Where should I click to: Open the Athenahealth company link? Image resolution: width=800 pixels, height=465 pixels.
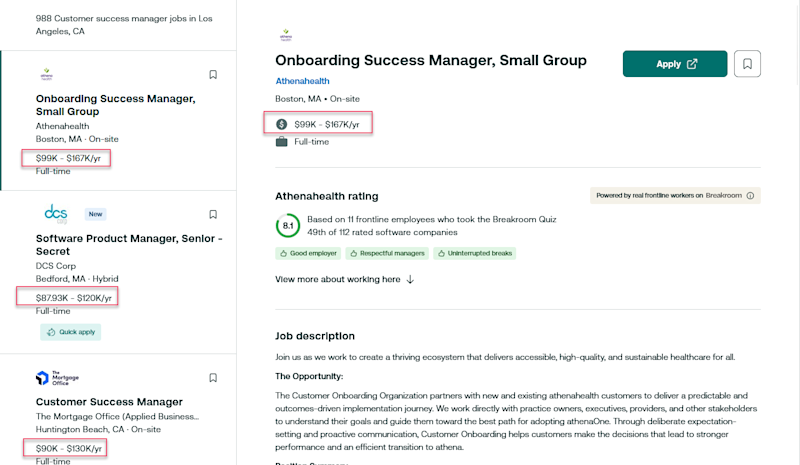point(303,81)
